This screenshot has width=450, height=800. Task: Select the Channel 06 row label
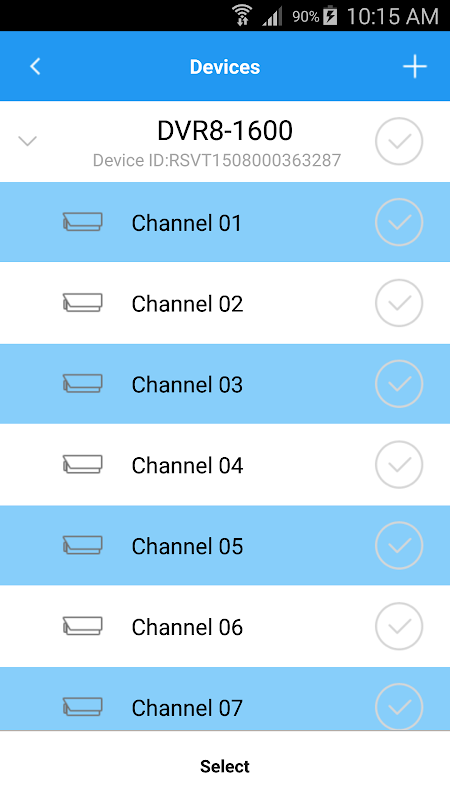tap(187, 627)
